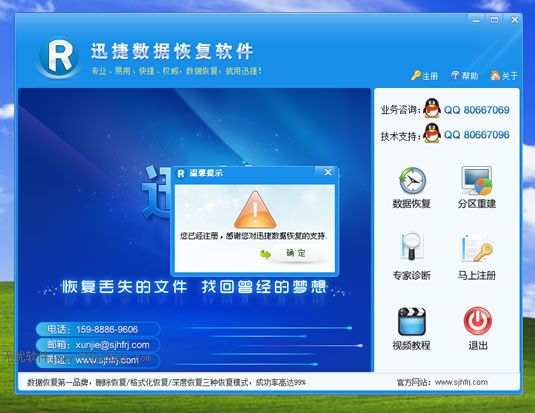Click the 分区重建 label text
The width and height of the screenshot is (535, 413).
point(477,204)
